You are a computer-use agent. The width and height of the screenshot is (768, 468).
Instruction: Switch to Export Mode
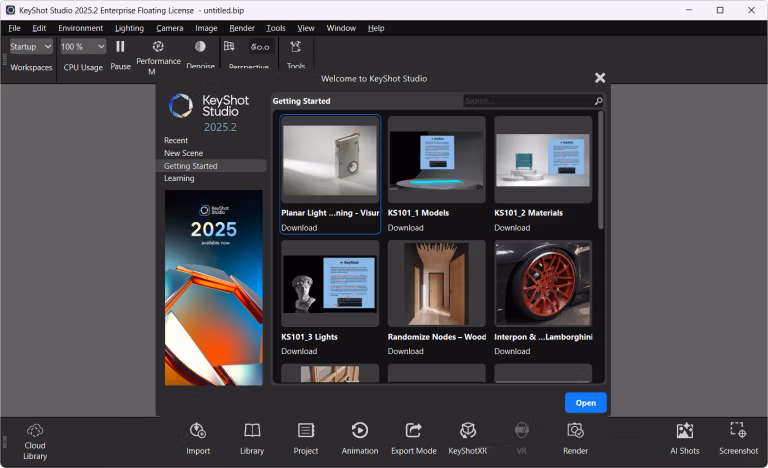[x=413, y=439]
